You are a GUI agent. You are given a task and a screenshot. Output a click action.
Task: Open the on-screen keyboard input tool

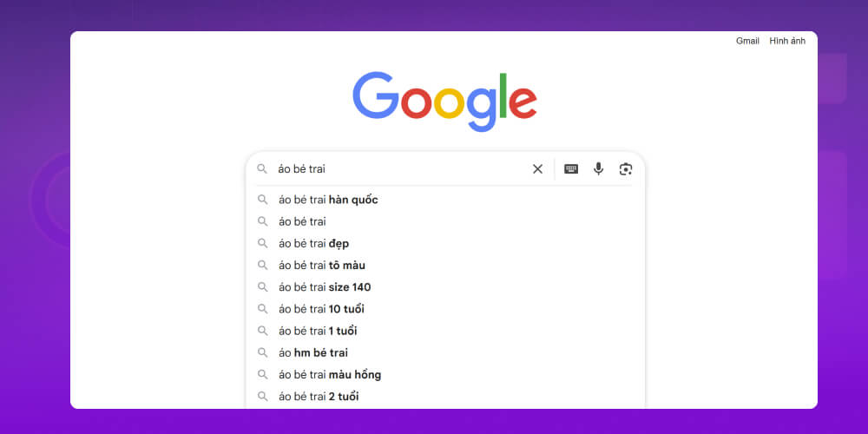click(571, 169)
